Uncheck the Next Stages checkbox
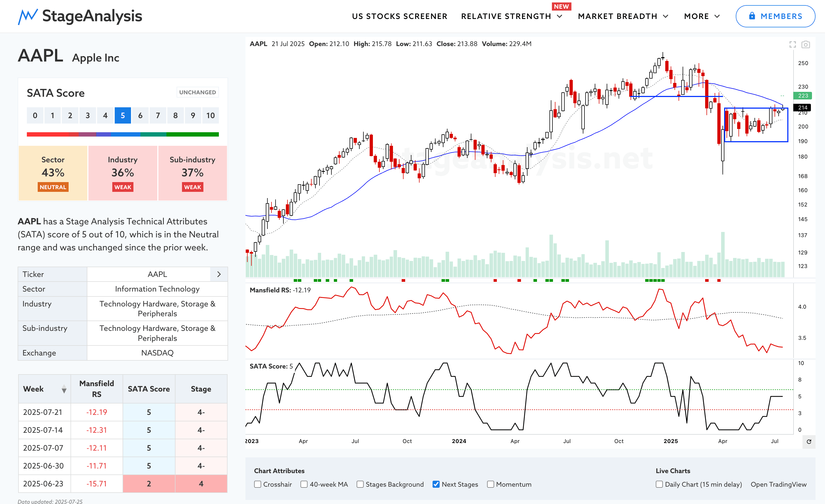825x504 pixels. tap(436, 484)
